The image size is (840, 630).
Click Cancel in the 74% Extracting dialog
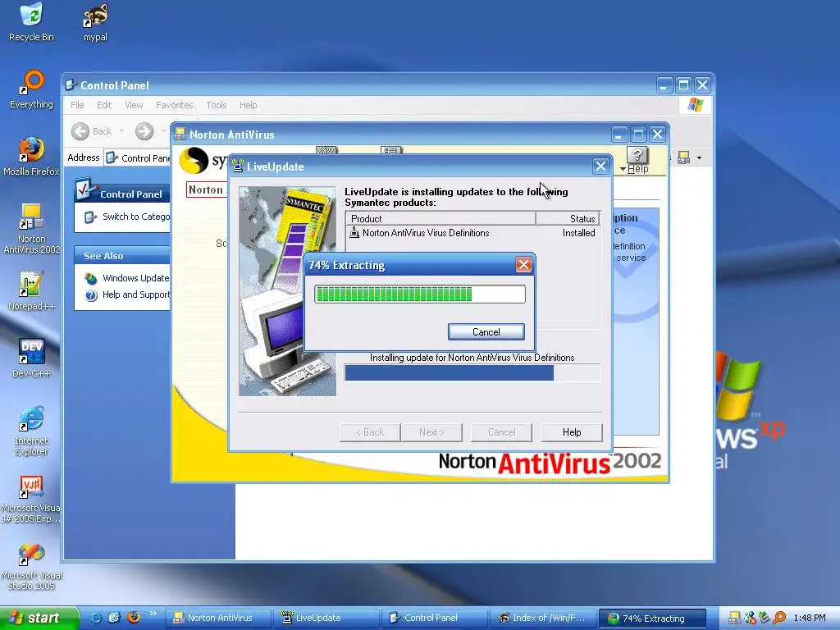tap(486, 332)
